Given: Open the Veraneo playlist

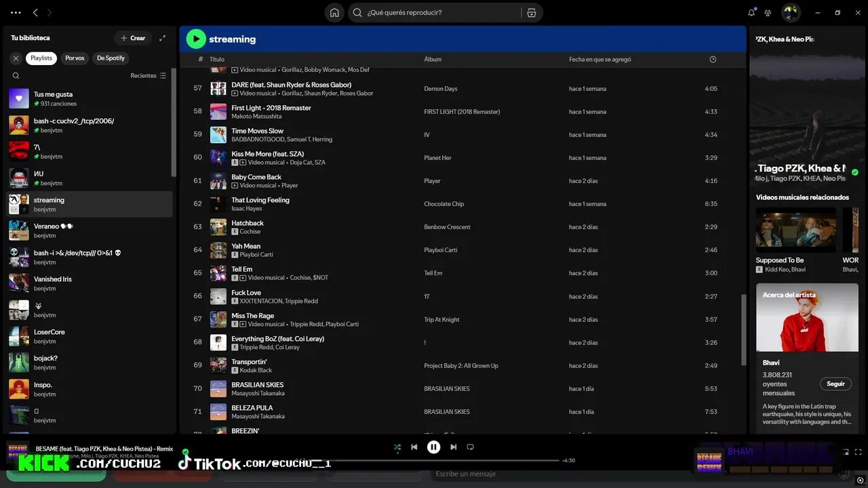Looking at the screenshot, I should coord(90,230).
